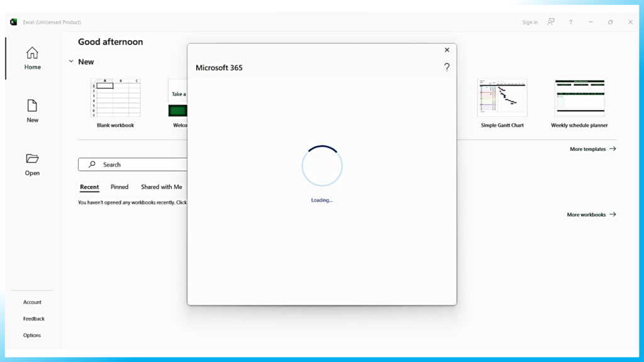The image size is (644, 362).
Task: Close the Microsoft 365 dialog
Action: tap(447, 50)
